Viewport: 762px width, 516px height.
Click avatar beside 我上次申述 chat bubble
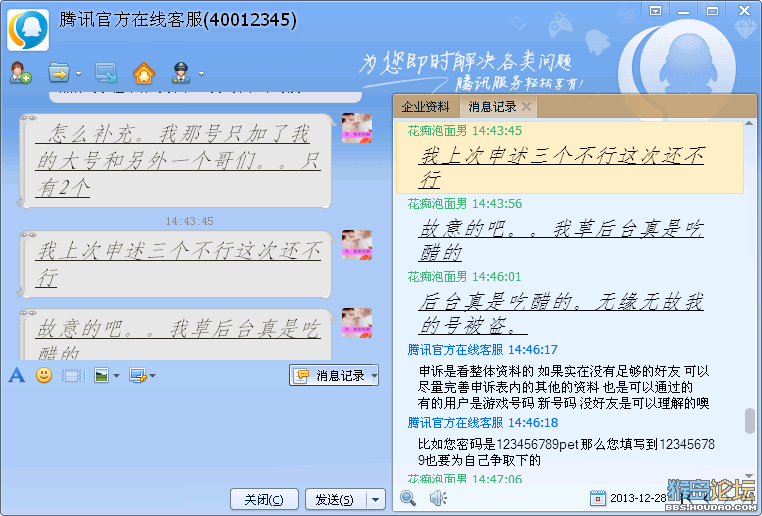tap(357, 245)
